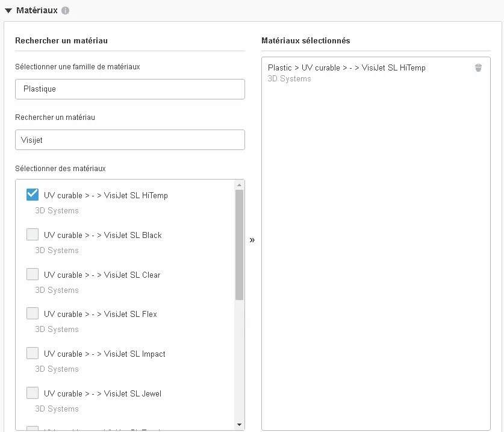Click the VisiJet SL Black material label
Viewport: 504px width, 432px height.
[103, 235]
